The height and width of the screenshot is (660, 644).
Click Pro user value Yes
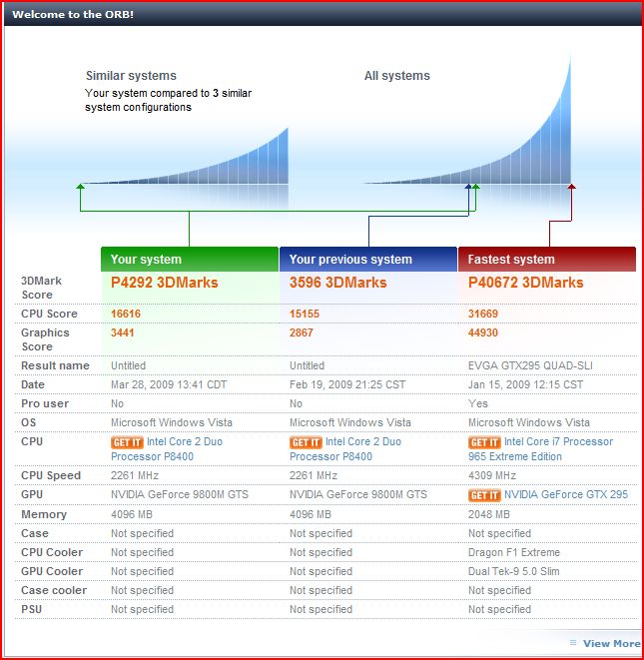(478, 403)
